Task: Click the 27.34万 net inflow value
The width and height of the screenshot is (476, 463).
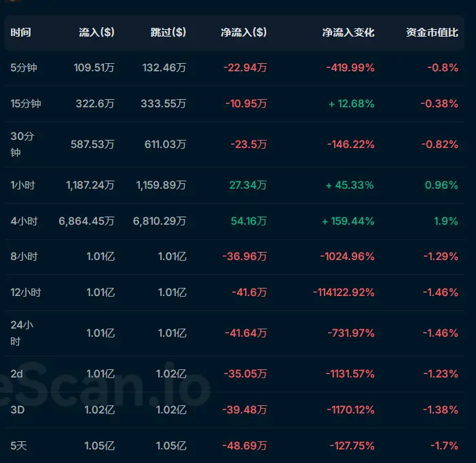Action: pos(248,185)
